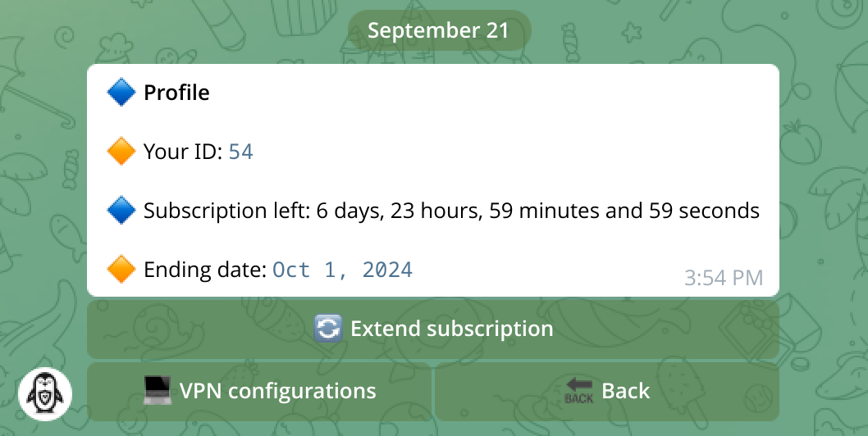Click the September 21 date badge

tap(438, 31)
